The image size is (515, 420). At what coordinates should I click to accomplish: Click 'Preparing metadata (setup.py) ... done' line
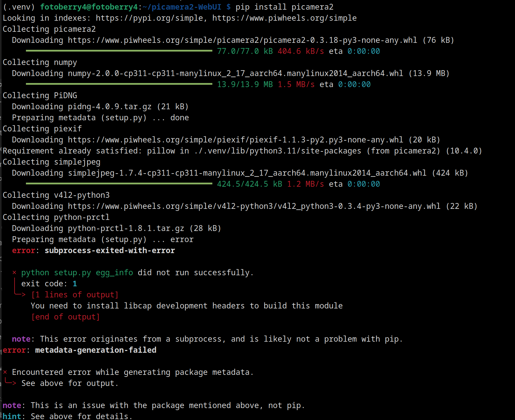[100, 118]
